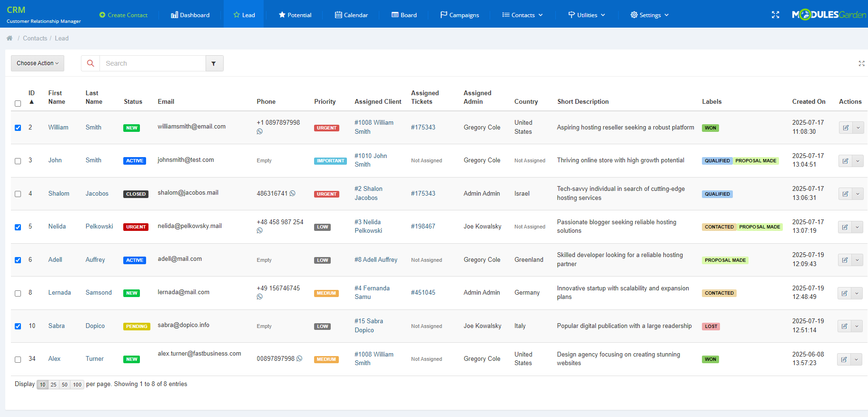Set display to 25 per page
868x417 pixels.
click(x=53, y=385)
